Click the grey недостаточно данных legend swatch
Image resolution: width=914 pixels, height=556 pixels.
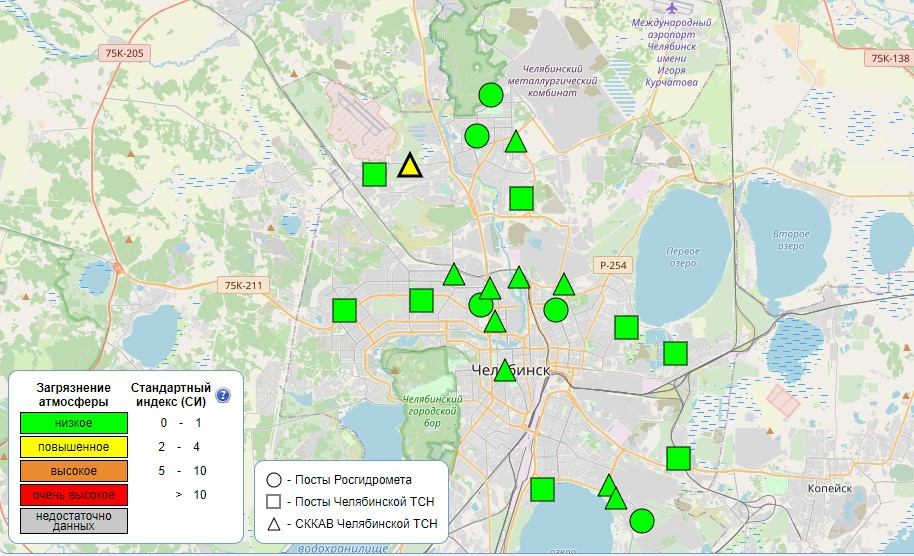[74, 521]
